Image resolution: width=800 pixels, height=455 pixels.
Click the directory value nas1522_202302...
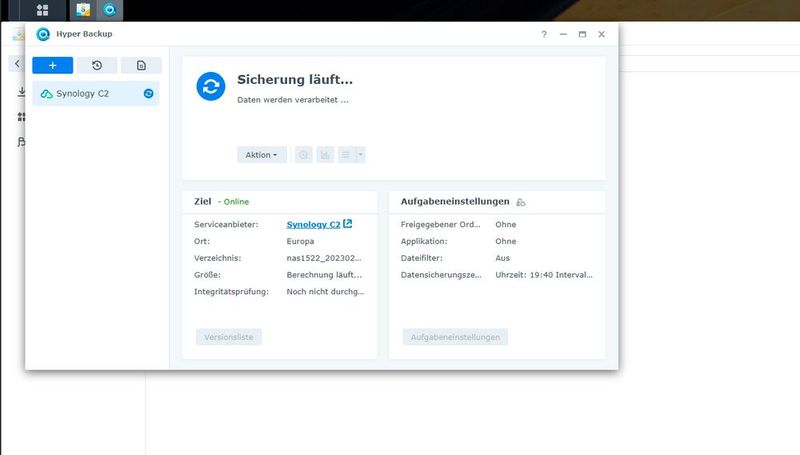[324, 258]
